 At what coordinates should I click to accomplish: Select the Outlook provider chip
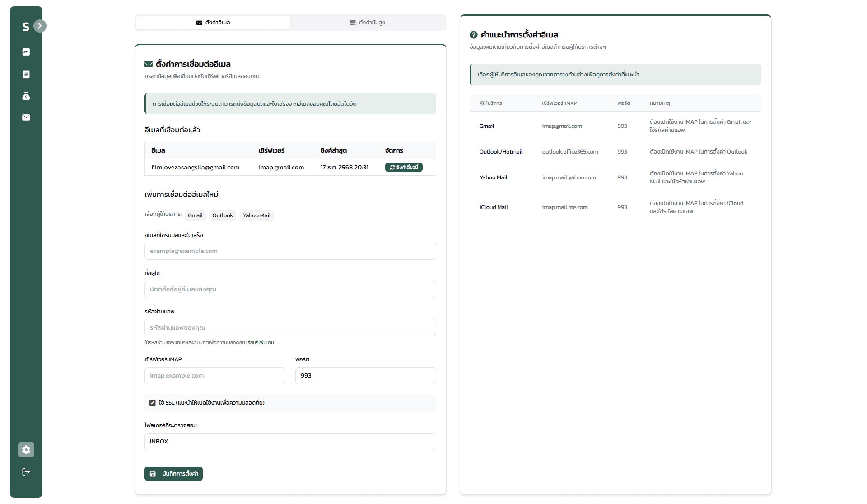223,215
